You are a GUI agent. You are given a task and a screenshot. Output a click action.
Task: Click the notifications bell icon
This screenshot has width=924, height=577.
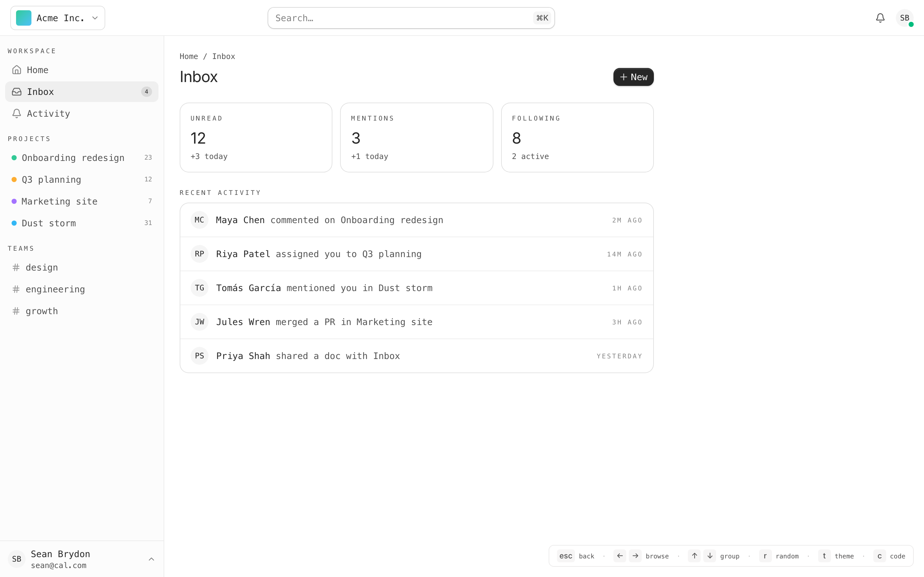[880, 18]
